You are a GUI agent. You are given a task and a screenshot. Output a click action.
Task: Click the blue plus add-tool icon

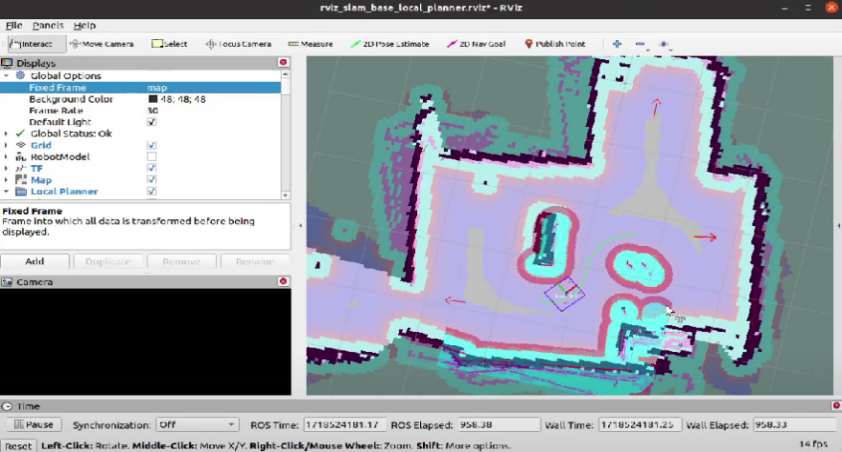coord(617,44)
